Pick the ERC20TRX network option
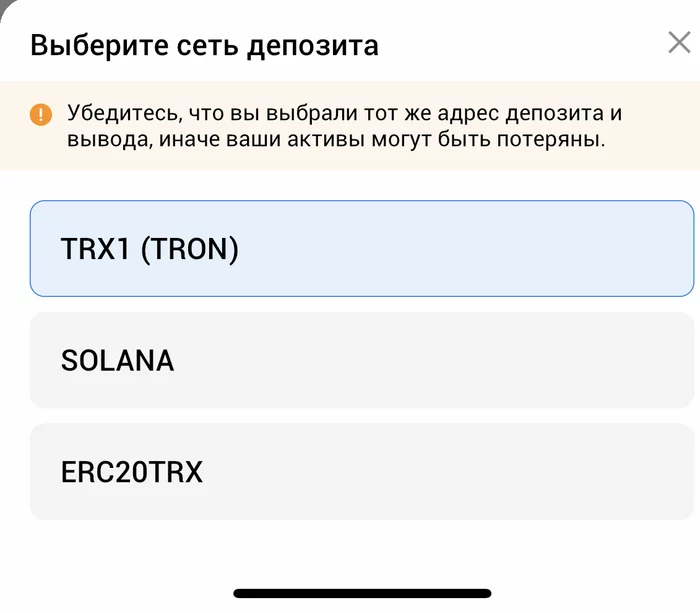700x613 pixels. point(362,471)
